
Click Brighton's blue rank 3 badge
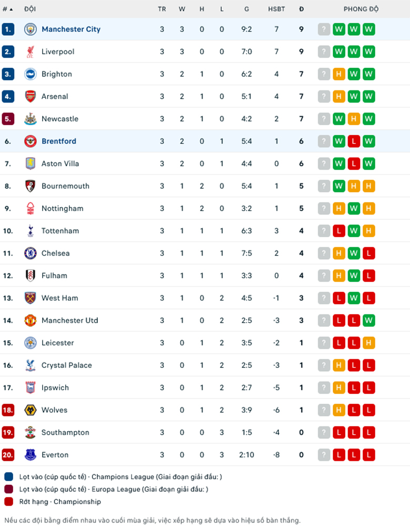8,74
